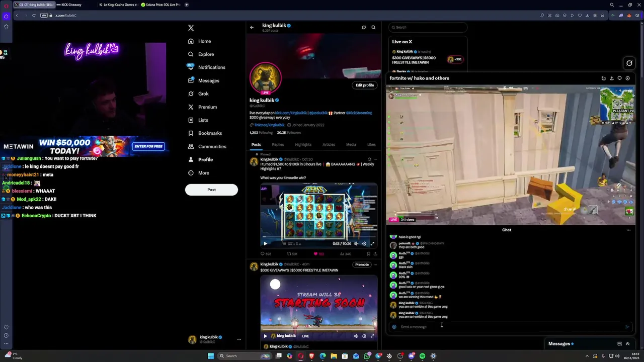
Task: Open the broadcast Chat more options
Action: coord(628,230)
